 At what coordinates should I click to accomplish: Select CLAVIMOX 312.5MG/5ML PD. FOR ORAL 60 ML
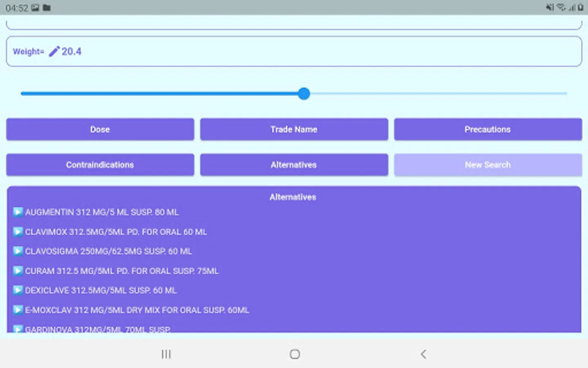click(116, 232)
